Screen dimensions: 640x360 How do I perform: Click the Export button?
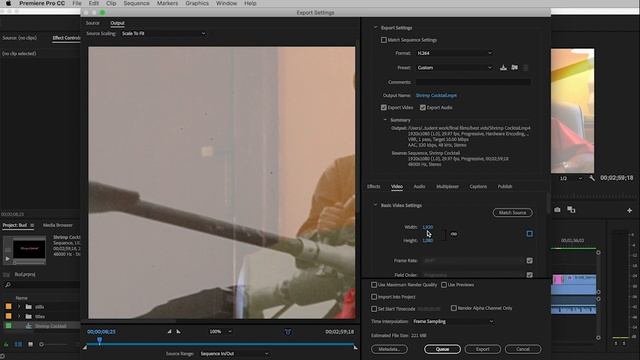[x=482, y=349]
